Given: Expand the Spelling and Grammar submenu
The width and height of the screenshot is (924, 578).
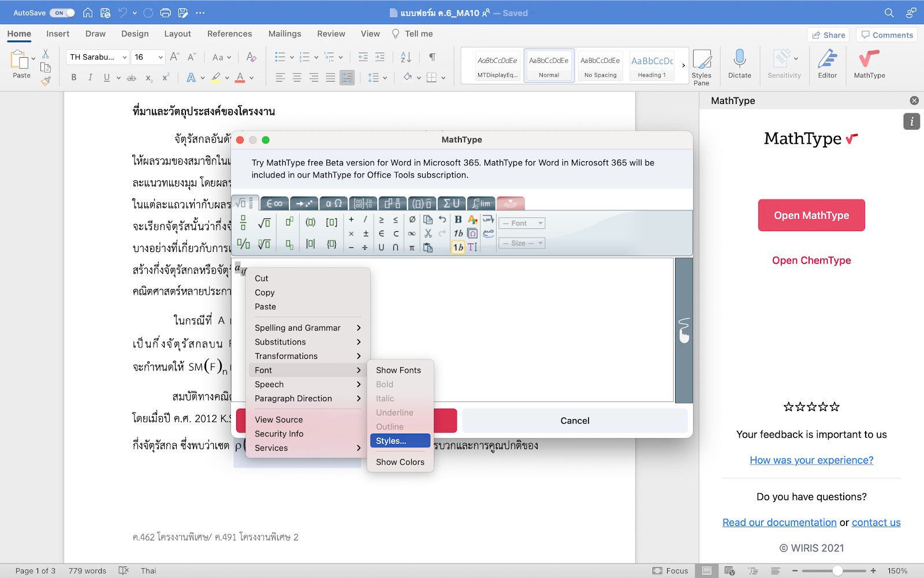Looking at the screenshot, I should 308,328.
